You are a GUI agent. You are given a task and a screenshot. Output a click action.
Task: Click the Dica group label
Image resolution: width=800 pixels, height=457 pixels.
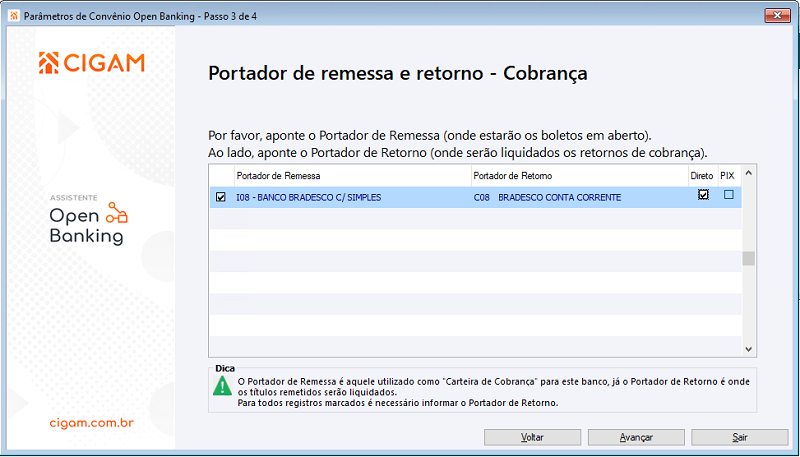click(225, 368)
